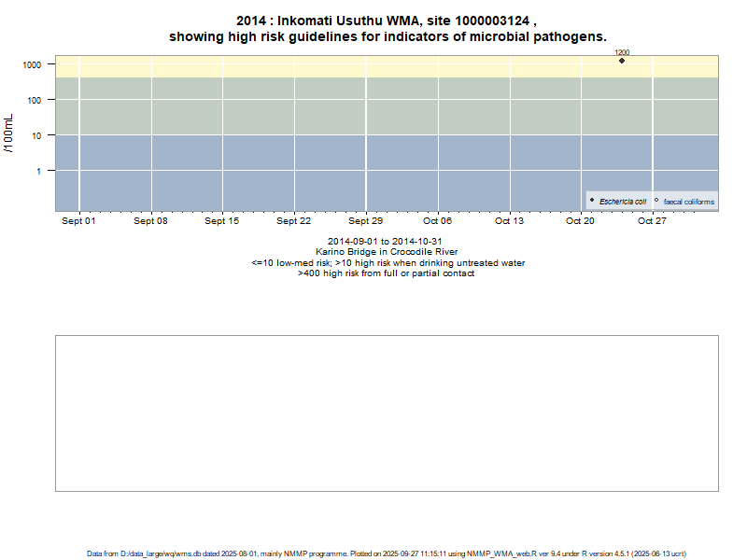747x560 pixels.
Task: Select the Oct 20 date tick label
Action: 580,221
